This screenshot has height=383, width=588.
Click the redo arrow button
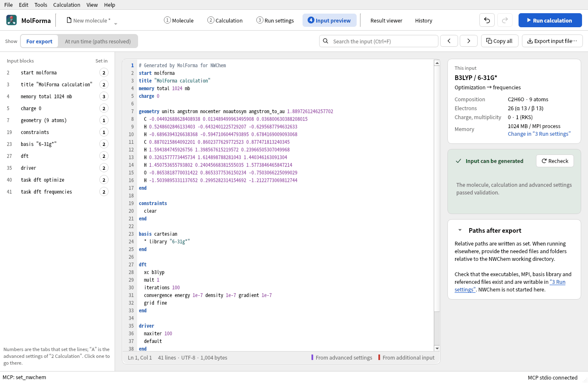click(x=505, y=20)
